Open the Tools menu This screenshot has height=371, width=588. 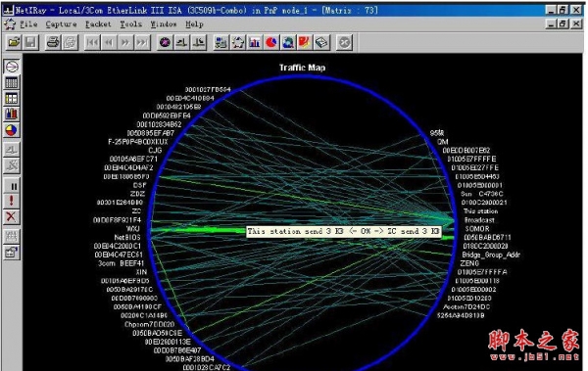[131, 24]
